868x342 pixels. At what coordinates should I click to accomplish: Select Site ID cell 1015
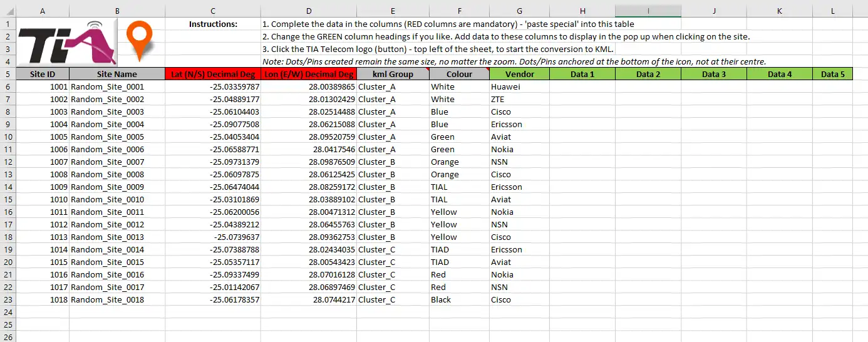pyautogui.click(x=43, y=262)
